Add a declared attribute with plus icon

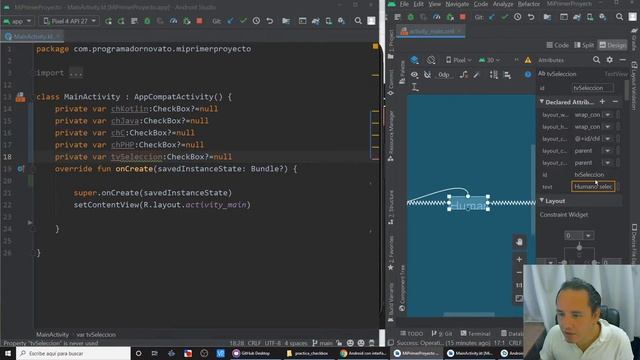pos(602,102)
